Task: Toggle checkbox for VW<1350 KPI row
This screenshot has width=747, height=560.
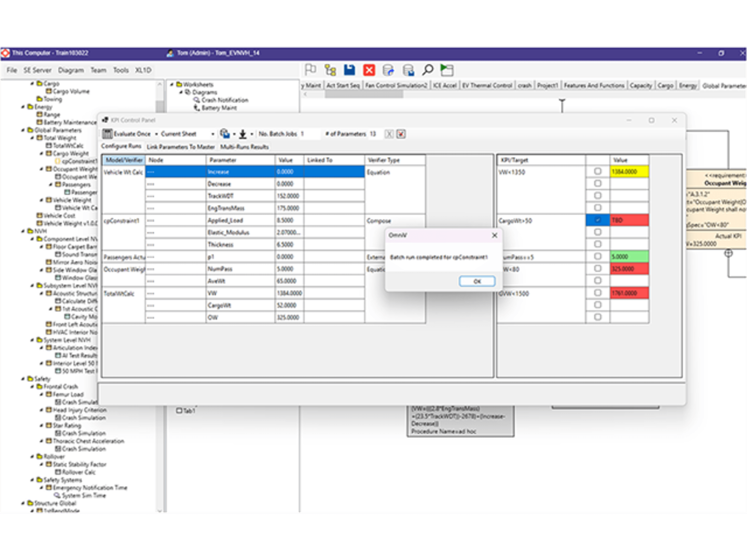Action: click(x=597, y=171)
